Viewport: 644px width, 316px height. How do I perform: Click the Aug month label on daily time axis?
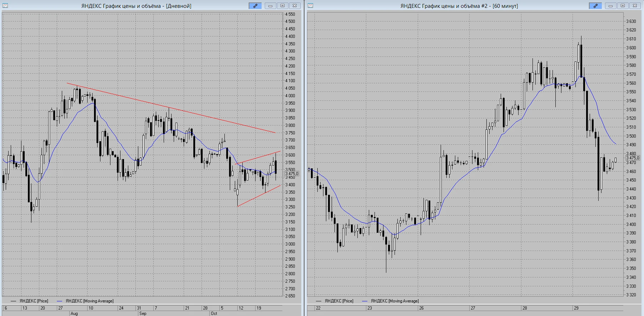(74, 313)
